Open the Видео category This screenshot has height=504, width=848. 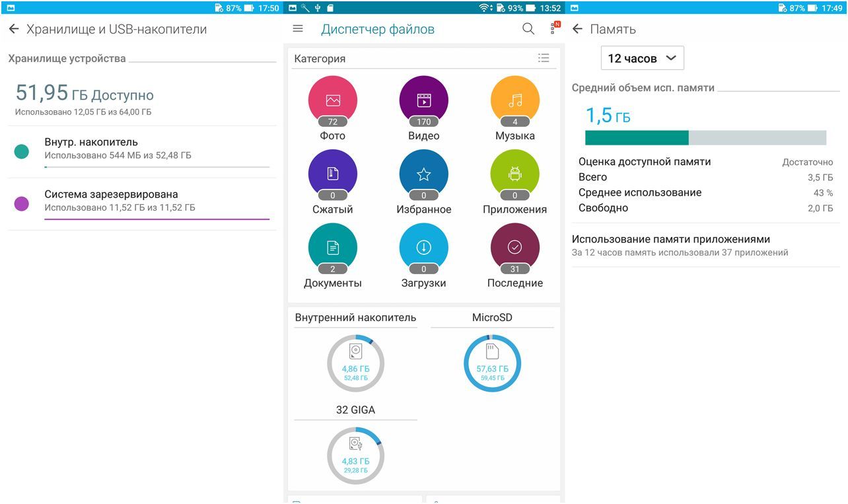click(x=423, y=101)
